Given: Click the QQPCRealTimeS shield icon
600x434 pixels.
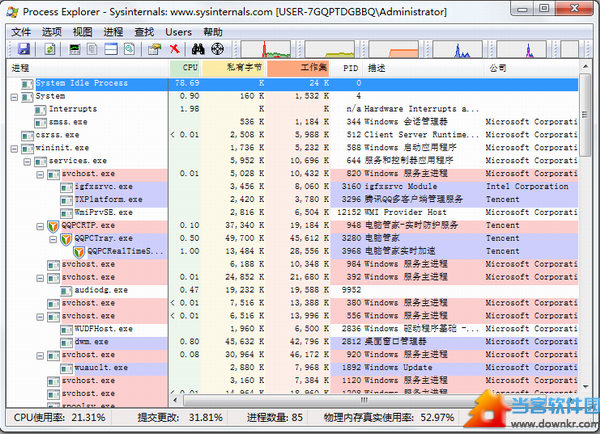Looking at the screenshot, I should click(x=79, y=252).
